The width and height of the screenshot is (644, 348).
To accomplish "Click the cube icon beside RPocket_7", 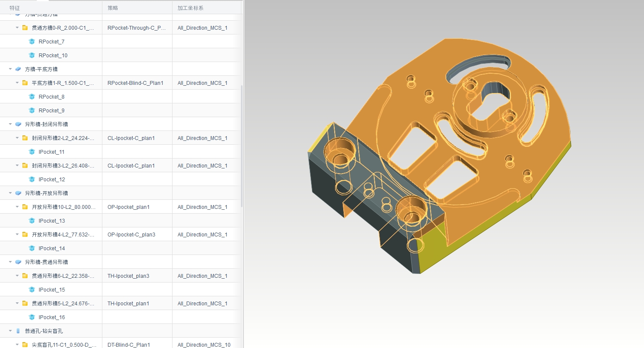I will point(31,41).
